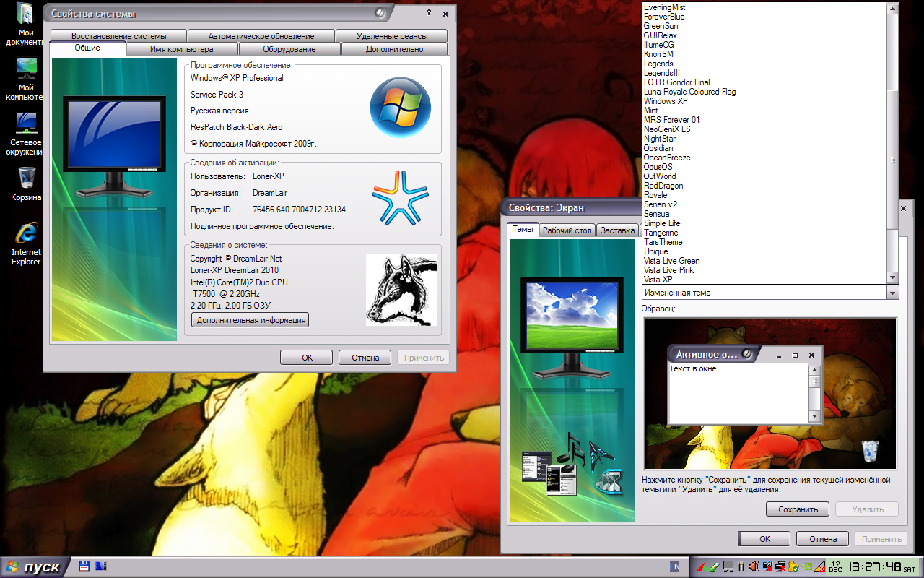
Task: Expand the Измененная тема theme dropdown
Action: 893,293
